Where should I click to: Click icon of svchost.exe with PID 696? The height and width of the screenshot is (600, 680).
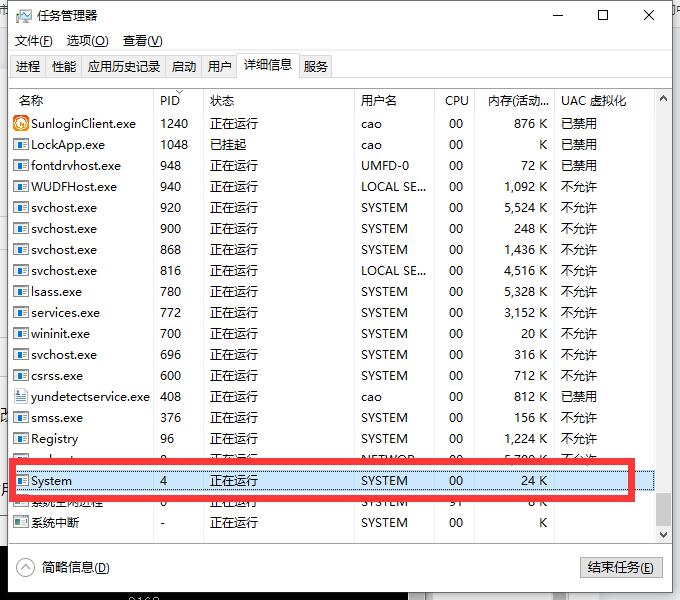click(21, 355)
